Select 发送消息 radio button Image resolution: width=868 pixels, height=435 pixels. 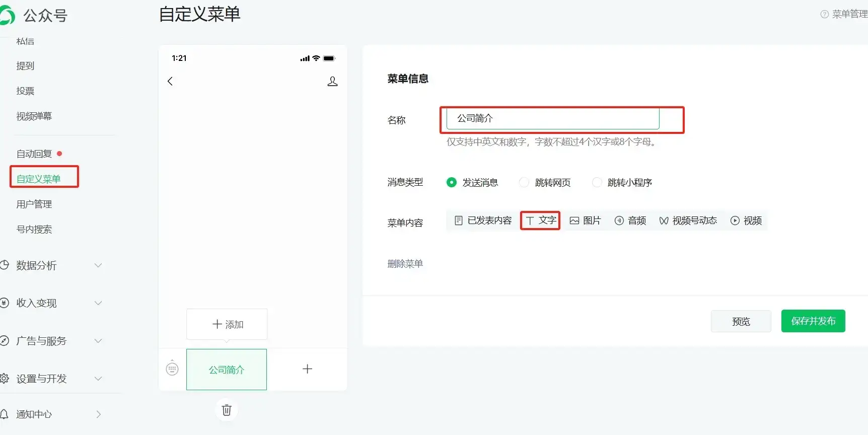point(452,182)
